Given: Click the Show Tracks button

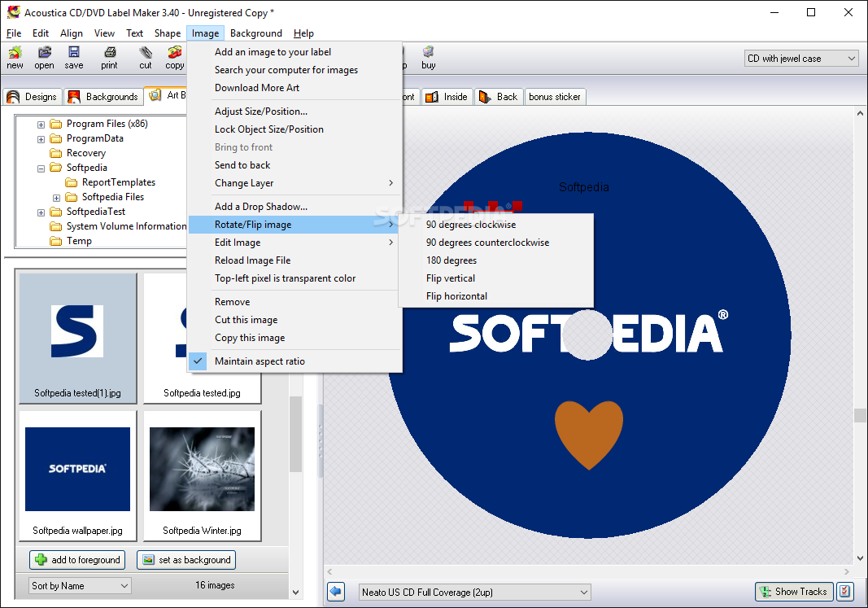Looking at the screenshot, I should point(794,592).
